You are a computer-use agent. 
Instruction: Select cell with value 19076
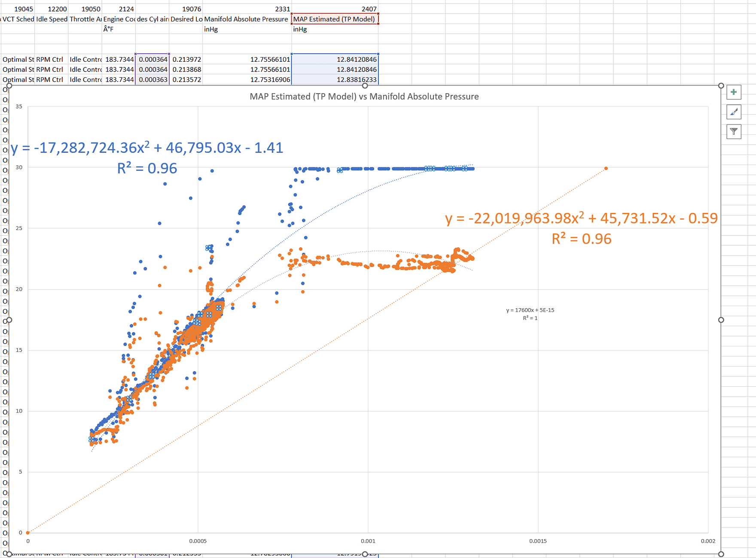(186, 9)
